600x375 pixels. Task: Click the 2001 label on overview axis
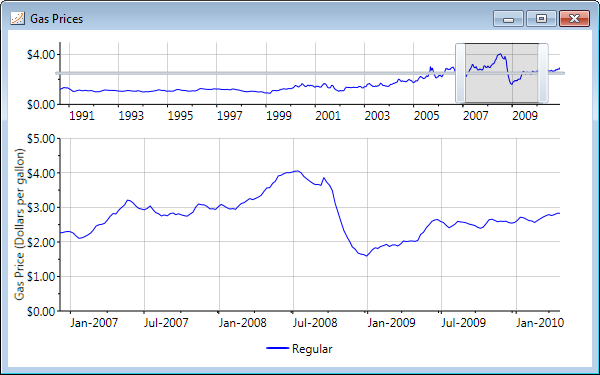coord(328,116)
